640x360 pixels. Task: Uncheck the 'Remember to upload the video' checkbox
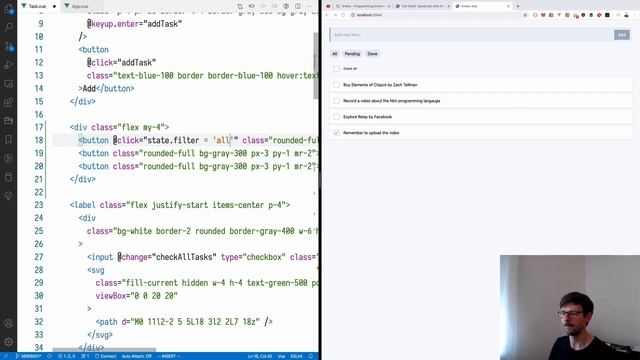(336, 133)
